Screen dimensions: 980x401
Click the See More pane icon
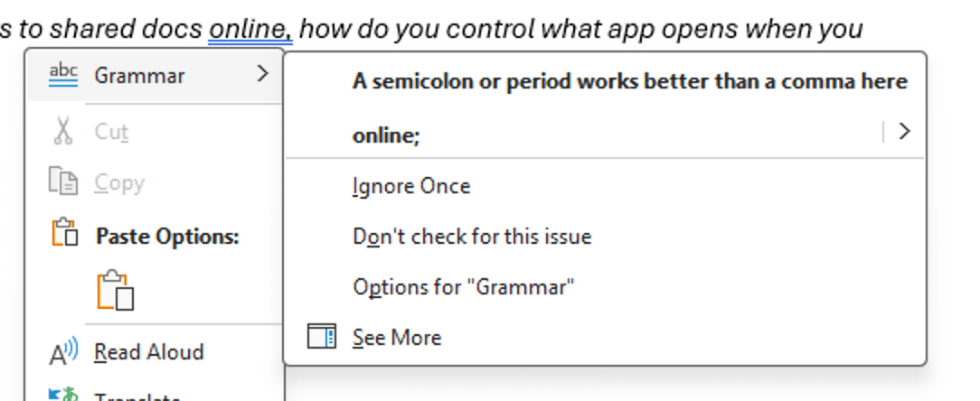pos(322,337)
